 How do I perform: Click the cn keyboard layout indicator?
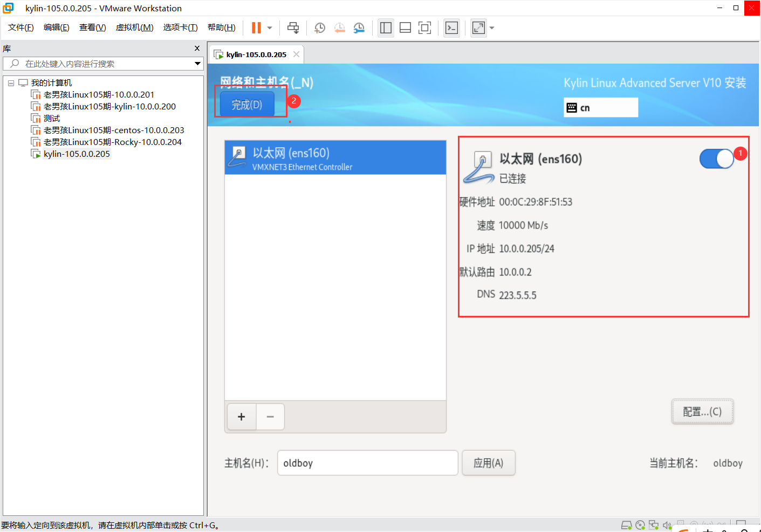click(x=601, y=107)
